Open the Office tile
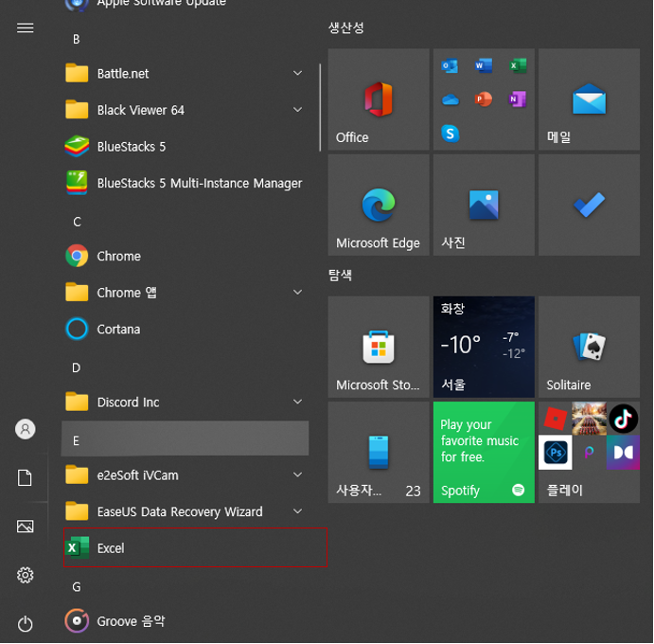 (379, 99)
